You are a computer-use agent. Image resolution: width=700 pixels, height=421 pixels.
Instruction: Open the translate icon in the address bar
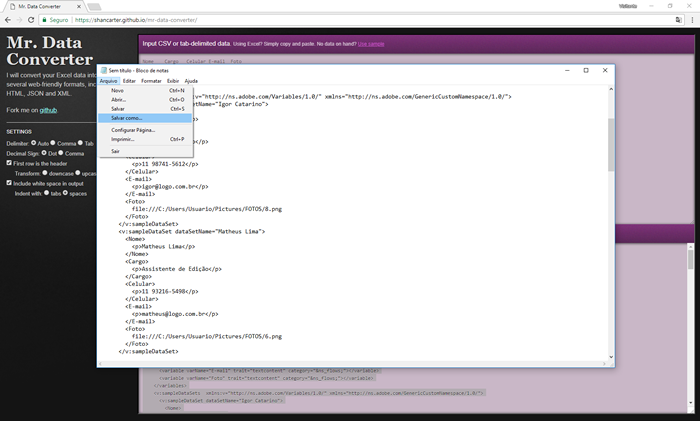pos(679,20)
